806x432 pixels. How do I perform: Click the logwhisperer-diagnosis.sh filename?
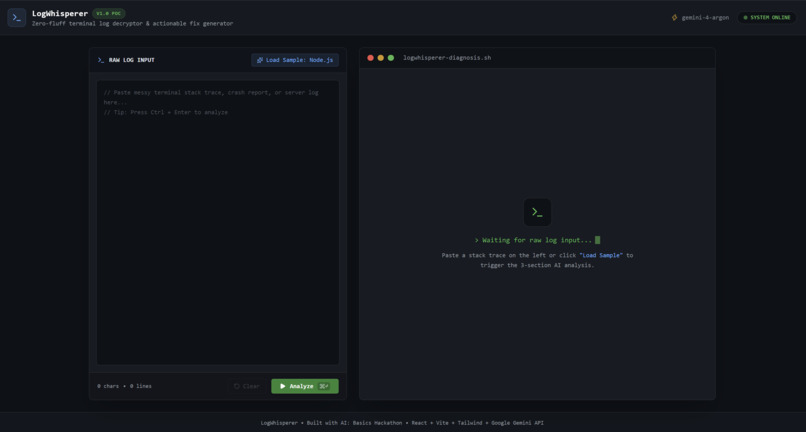pos(447,58)
